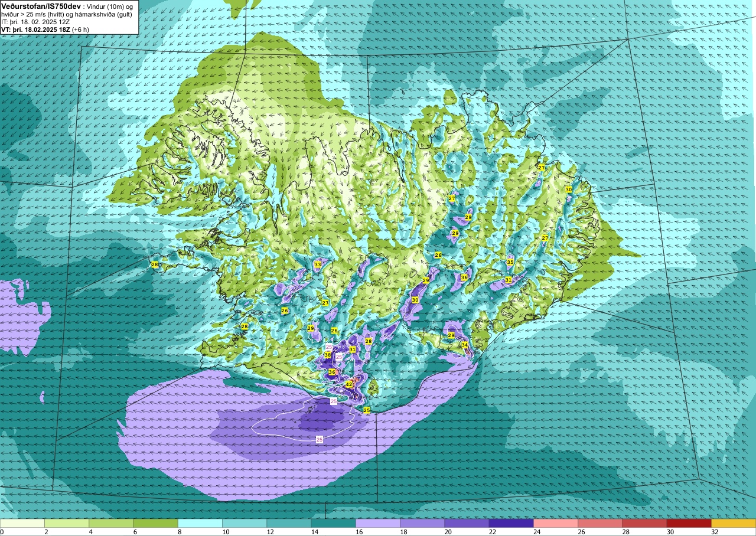Click the pale cyan 8–10 legend swatch
This screenshot has height=536, width=756.
(x=200, y=523)
